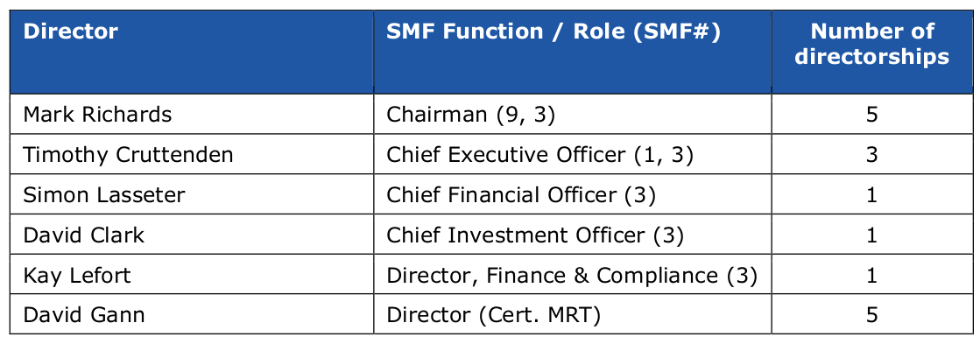Select Director, Finance & Compliance (3) cell

pos(573,274)
